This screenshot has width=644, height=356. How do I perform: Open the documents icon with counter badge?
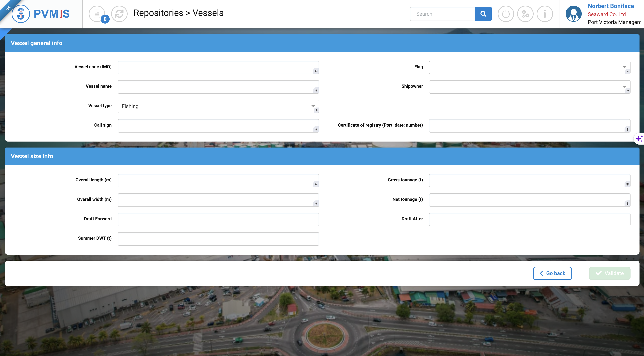pyautogui.click(x=97, y=14)
